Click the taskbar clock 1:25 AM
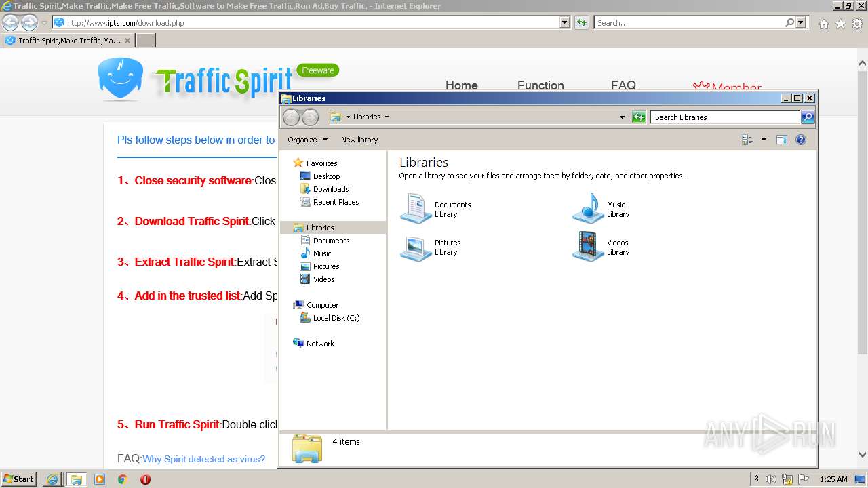868x488 pixels. pos(833,479)
